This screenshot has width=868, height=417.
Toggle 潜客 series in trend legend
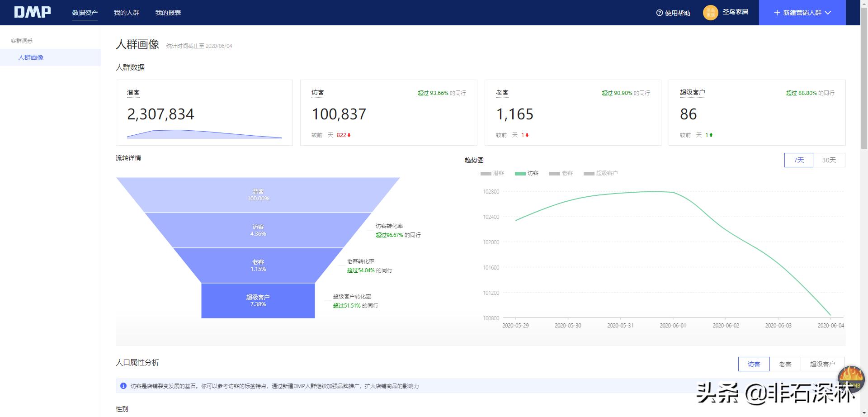pyautogui.click(x=492, y=173)
